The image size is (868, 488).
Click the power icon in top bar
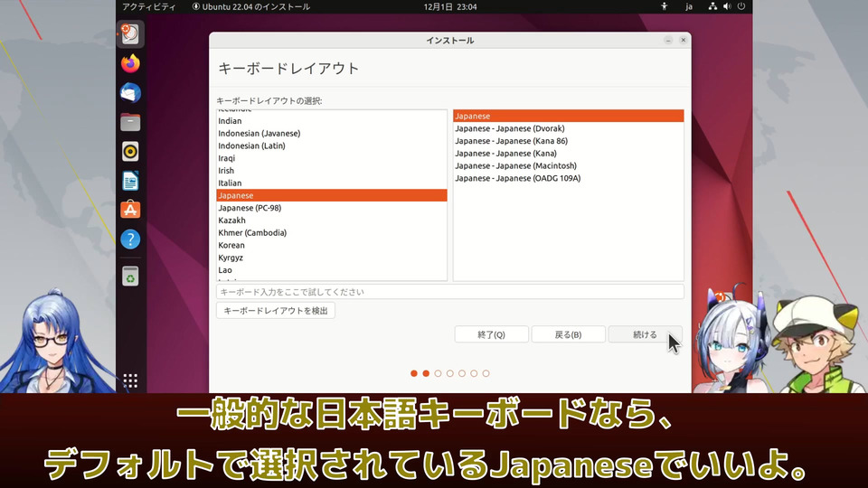point(741,6)
